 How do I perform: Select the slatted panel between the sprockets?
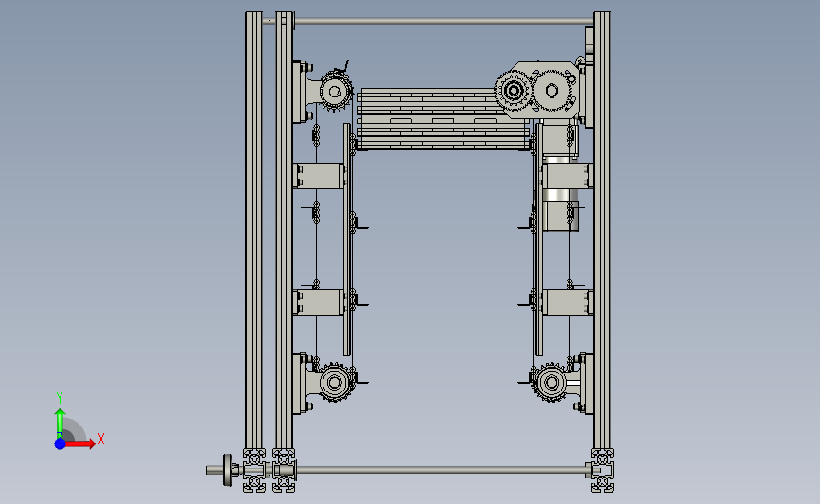pos(442,119)
